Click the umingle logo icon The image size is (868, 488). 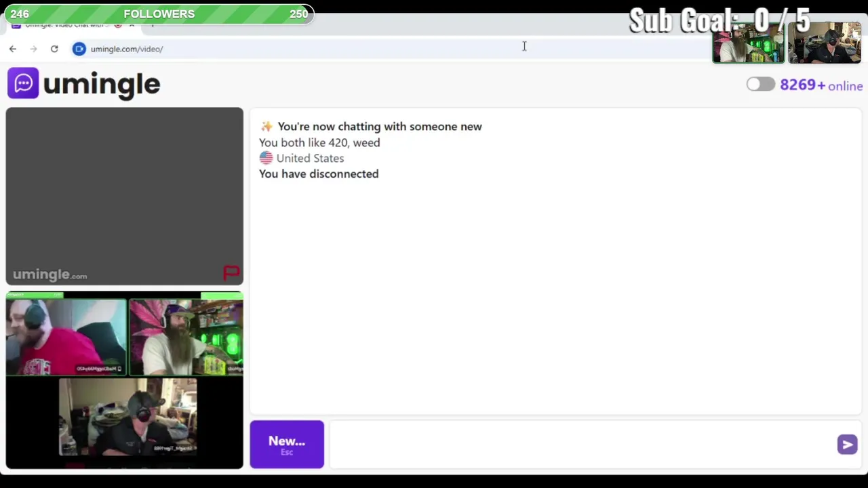(23, 83)
